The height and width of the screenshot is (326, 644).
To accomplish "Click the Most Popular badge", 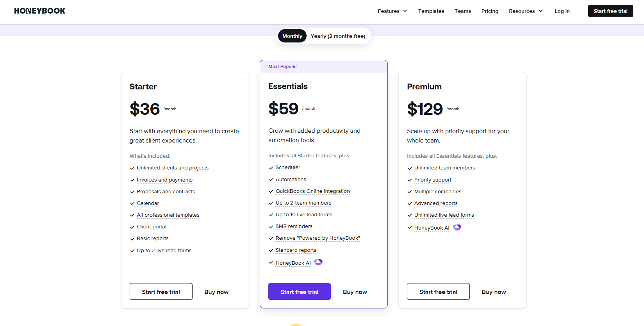I will 283,66.
